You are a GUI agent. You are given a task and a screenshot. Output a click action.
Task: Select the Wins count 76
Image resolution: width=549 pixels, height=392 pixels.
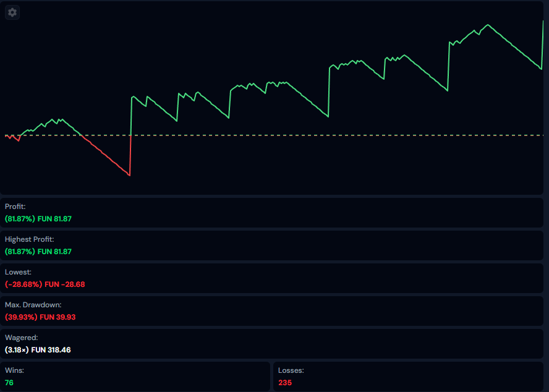click(x=9, y=383)
